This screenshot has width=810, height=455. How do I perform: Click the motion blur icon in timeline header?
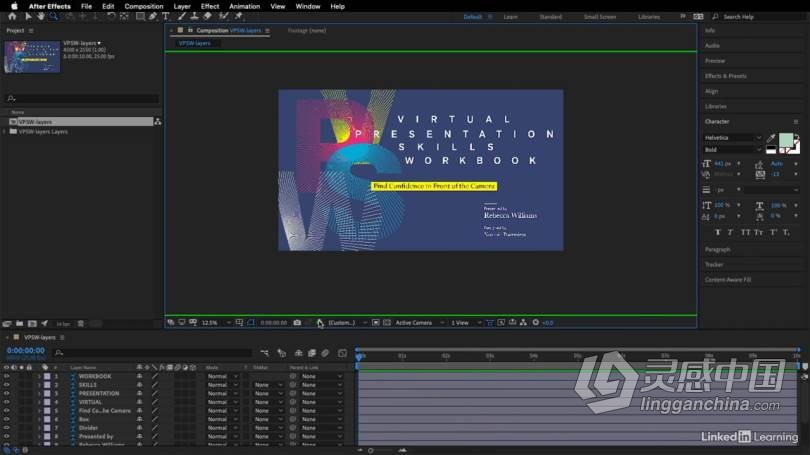(325, 353)
